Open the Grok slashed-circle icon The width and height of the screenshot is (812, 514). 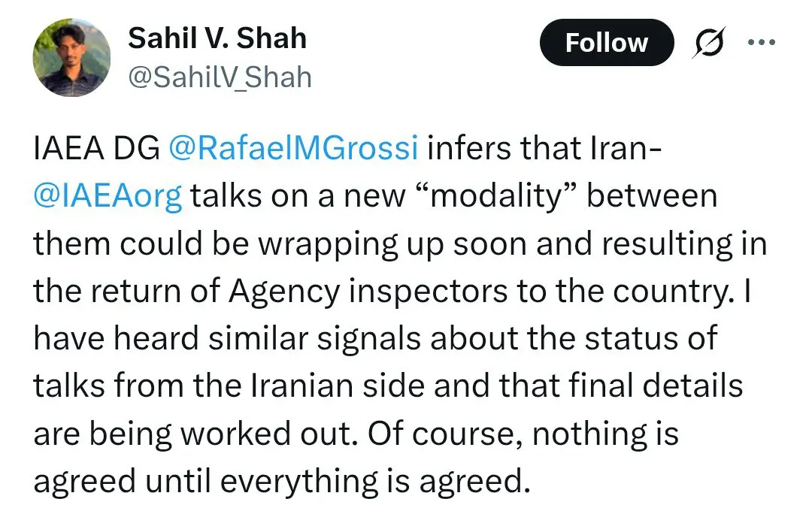pyautogui.click(x=709, y=44)
